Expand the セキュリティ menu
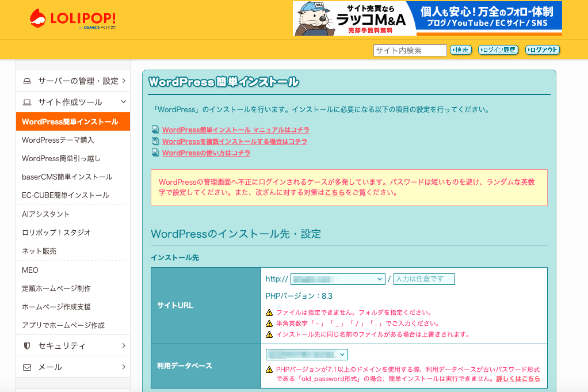Screen dimensions: 588x392 (73, 346)
